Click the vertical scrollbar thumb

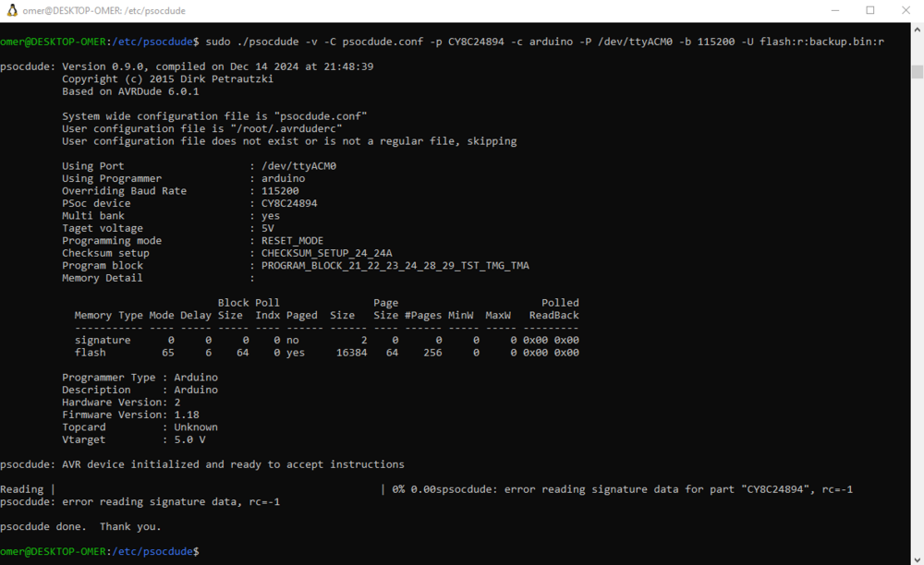tap(917, 72)
